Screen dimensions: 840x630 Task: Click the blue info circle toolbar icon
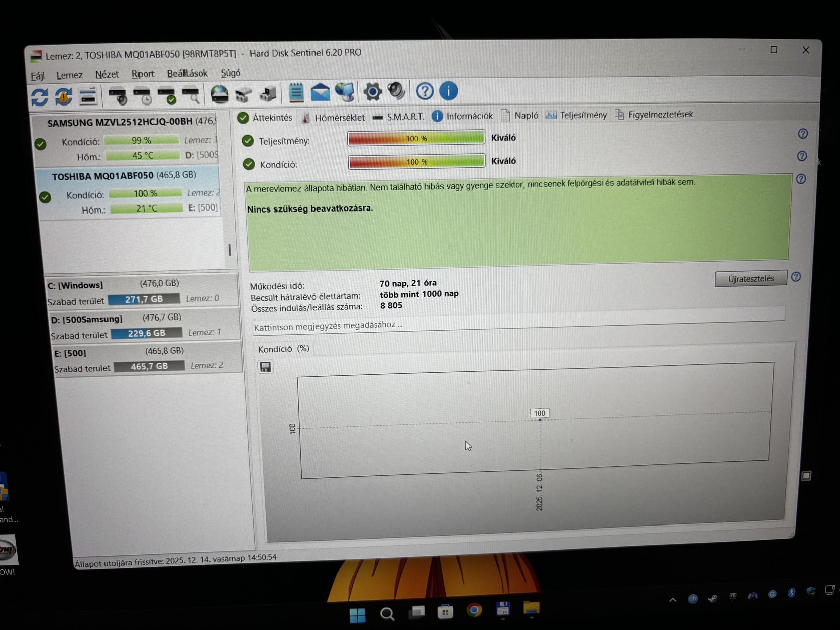click(449, 91)
